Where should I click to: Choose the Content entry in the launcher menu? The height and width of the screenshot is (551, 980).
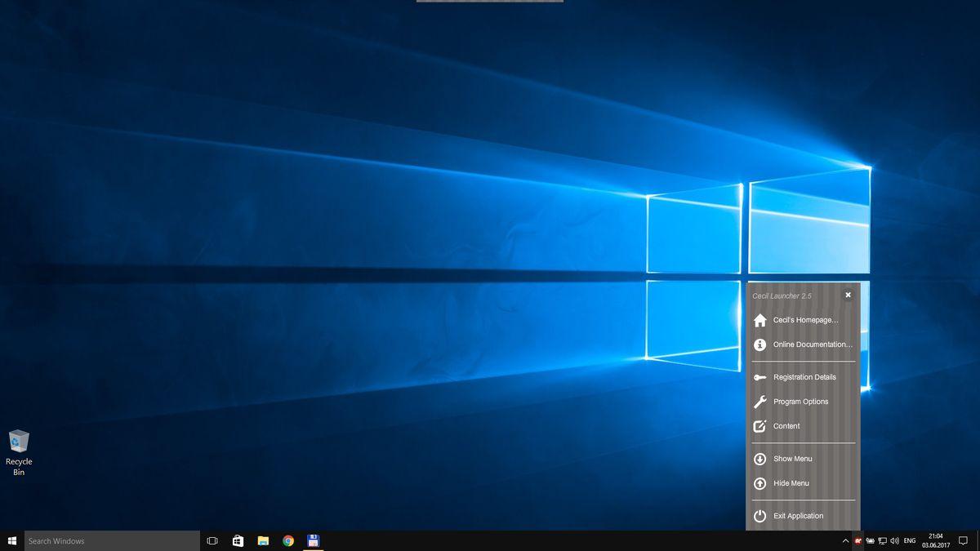[x=803, y=426]
